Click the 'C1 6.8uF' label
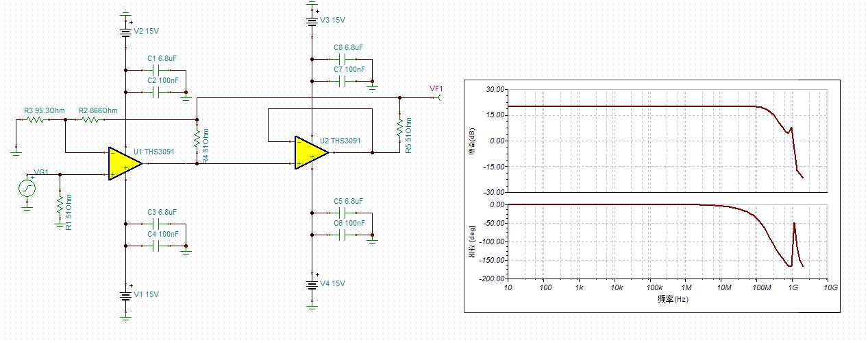 point(162,58)
